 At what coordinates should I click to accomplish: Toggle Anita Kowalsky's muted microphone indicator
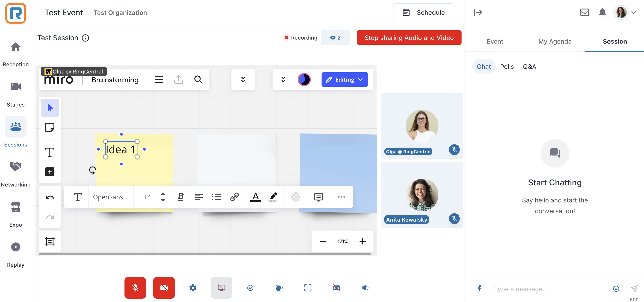tap(454, 219)
